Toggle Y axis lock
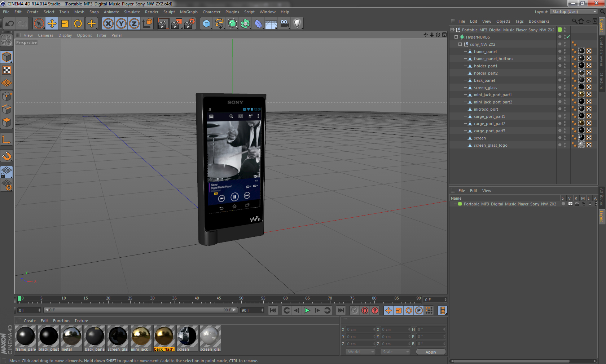Viewport: 606px width, 364px height. coord(121,24)
